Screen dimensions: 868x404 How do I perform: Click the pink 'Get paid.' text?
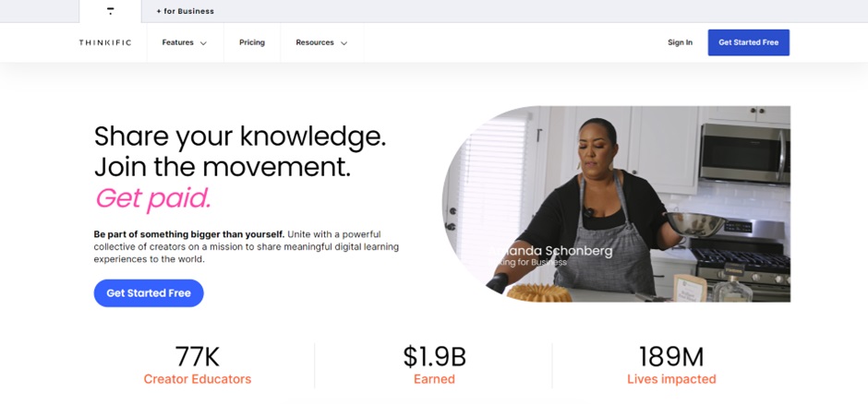(x=153, y=198)
